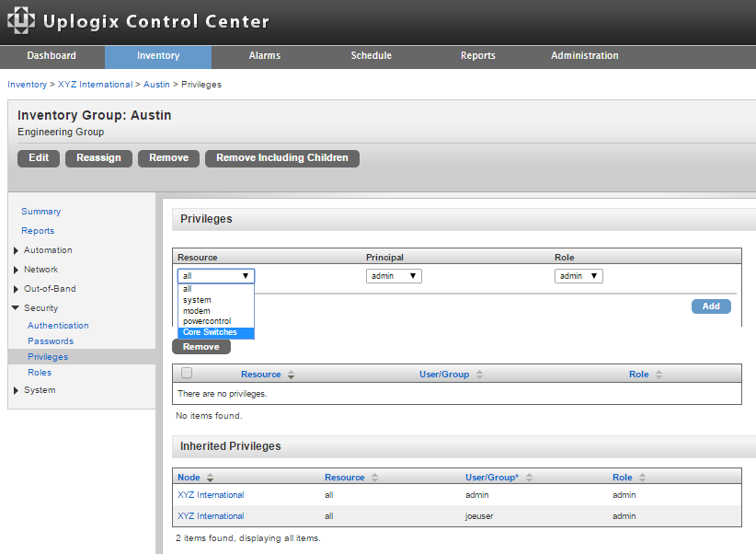The image size is (756, 554).
Task: Sort privileges by User/Group sort arrows
Action: click(x=479, y=375)
